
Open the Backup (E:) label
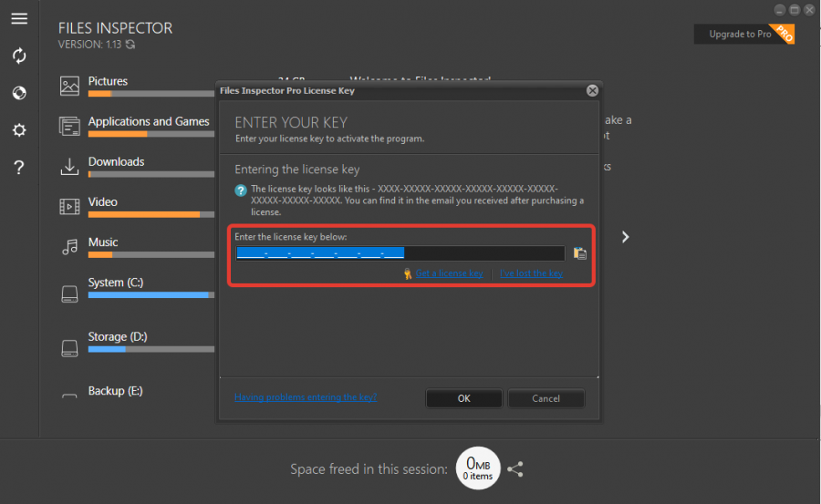pos(115,391)
